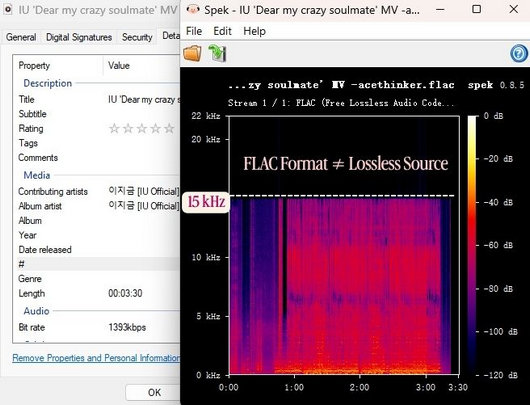This screenshot has width=530, height=405.
Task: Select the Details tab in Properties
Action: (170, 35)
